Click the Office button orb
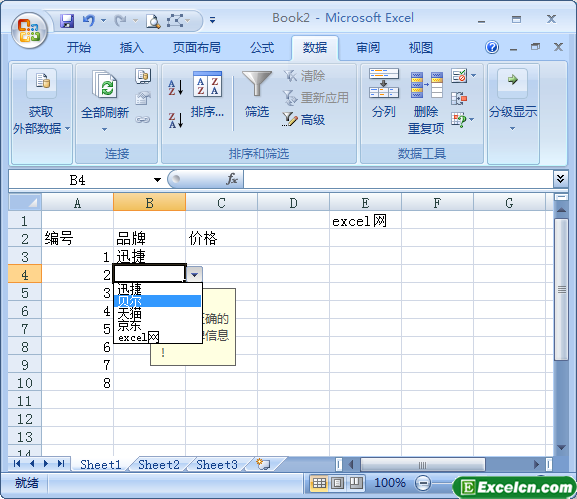Screen dimensions: 577x499 click(x=29, y=31)
